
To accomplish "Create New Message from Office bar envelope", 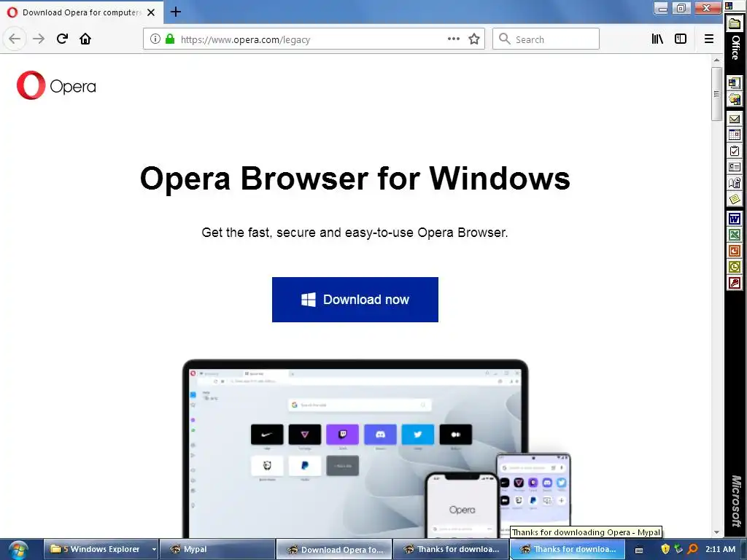I will pyautogui.click(x=735, y=119).
